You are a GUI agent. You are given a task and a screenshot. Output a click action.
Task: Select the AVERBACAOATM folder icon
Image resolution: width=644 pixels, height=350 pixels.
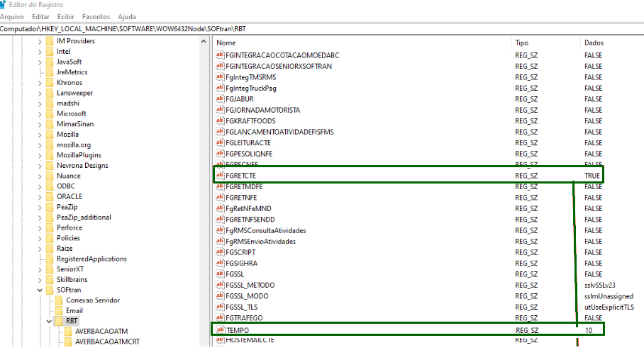point(68,332)
